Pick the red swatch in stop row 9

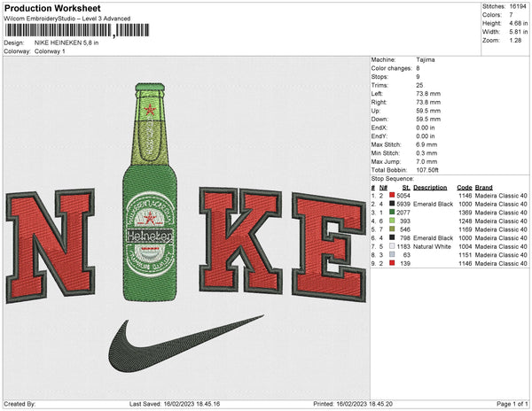[x=392, y=263]
